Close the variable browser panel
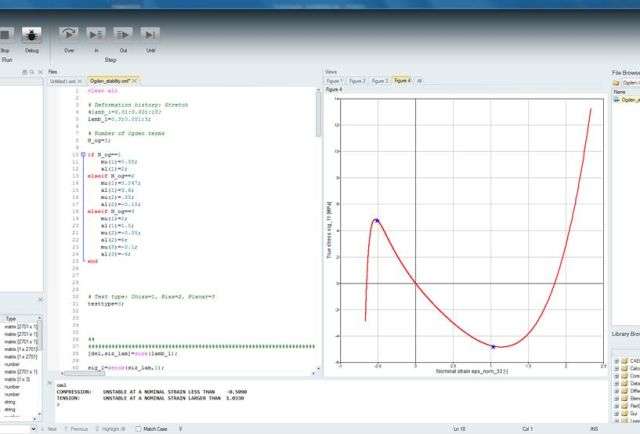The width and height of the screenshot is (640, 434). coord(40,300)
